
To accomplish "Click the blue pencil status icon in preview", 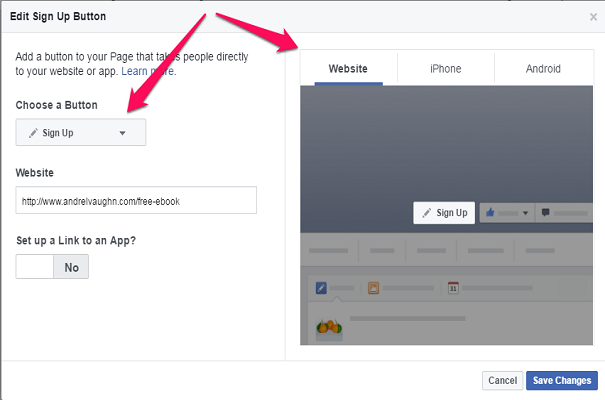I will [321, 288].
